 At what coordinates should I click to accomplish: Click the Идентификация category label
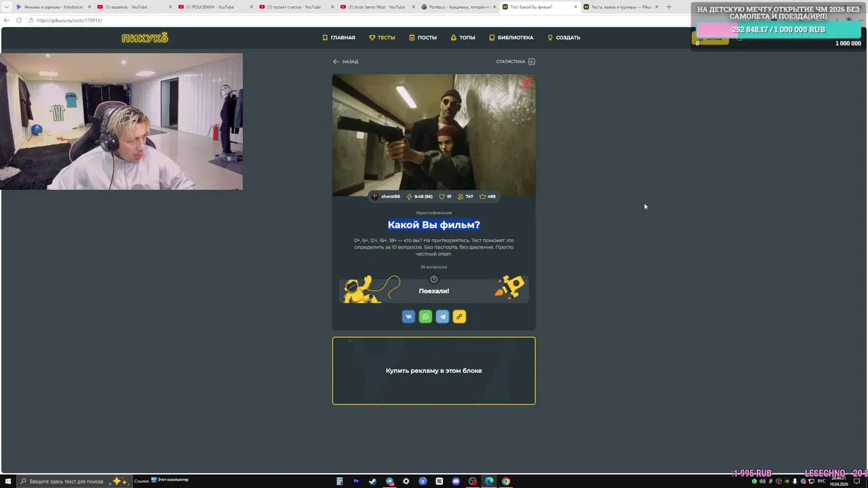click(x=434, y=213)
